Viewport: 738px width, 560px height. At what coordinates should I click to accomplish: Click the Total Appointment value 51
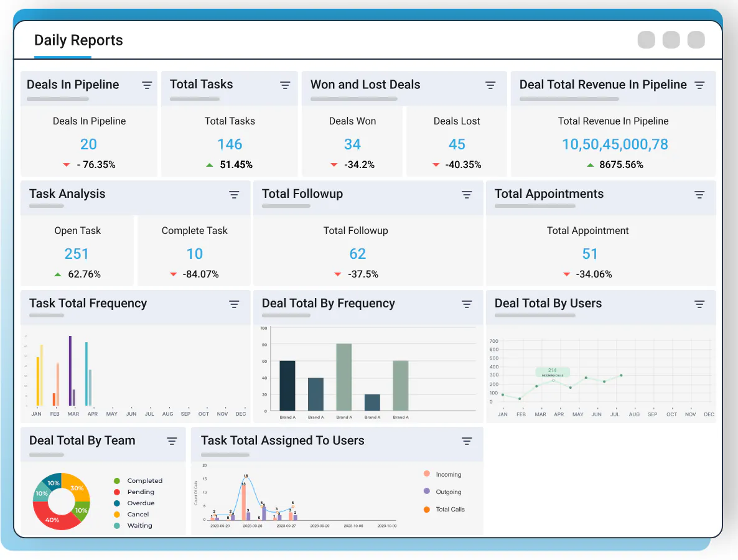click(x=590, y=254)
